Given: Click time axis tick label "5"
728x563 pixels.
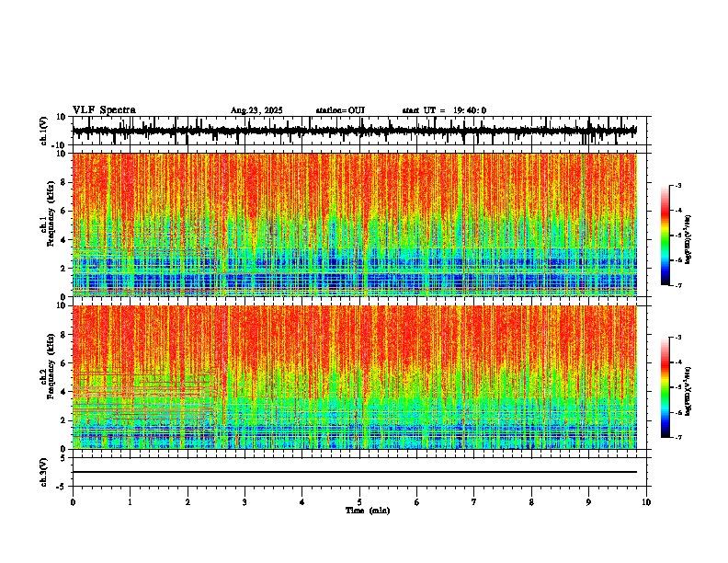Looking at the screenshot, I should [x=359, y=502].
